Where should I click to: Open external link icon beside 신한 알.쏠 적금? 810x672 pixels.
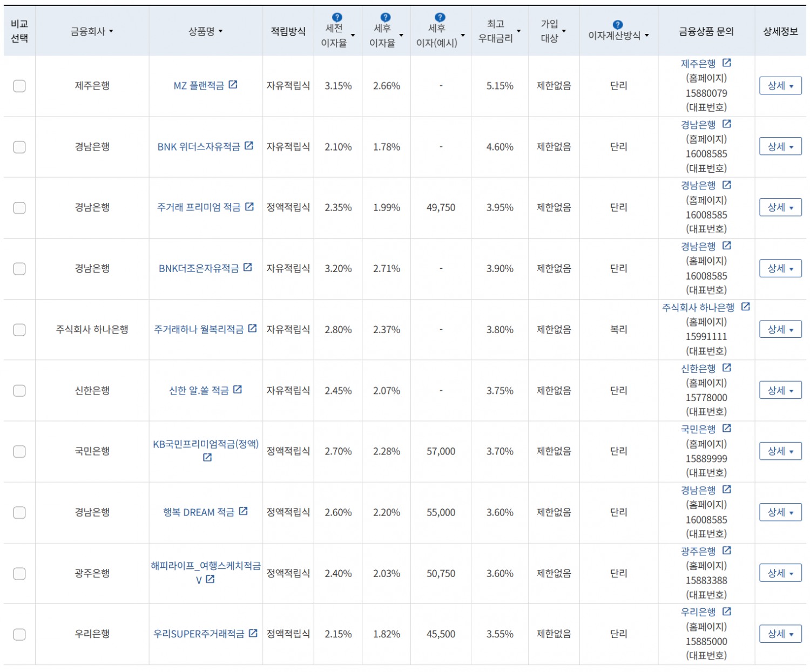[238, 390]
